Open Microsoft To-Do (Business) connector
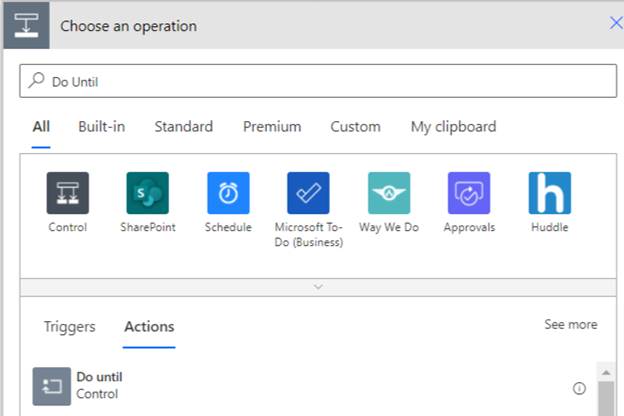The width and height of the screenshot is (624, 416). coord(308,193)
